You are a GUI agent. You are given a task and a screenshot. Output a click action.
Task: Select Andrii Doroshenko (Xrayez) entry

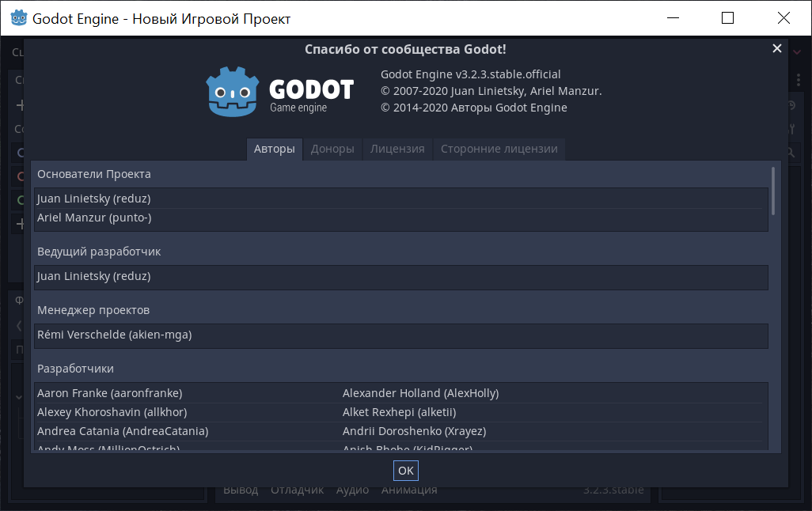[414, 431]
